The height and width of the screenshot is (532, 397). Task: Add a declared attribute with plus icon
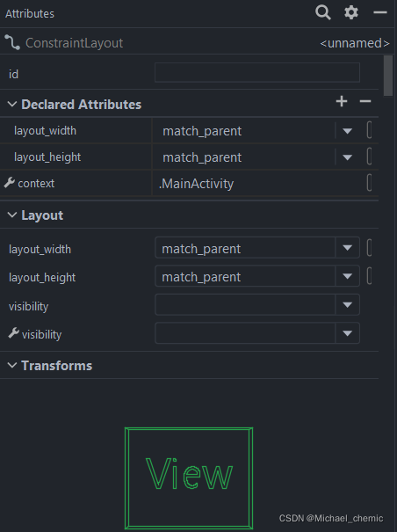[342, 101]
